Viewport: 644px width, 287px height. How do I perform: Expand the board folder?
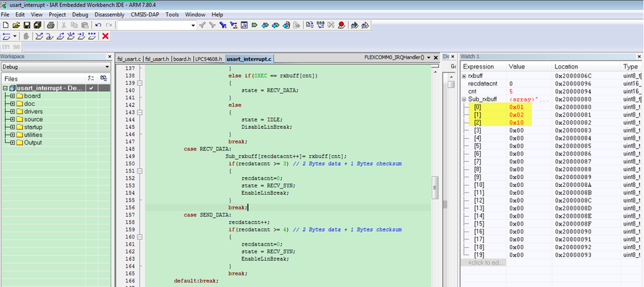coord(13,96)
